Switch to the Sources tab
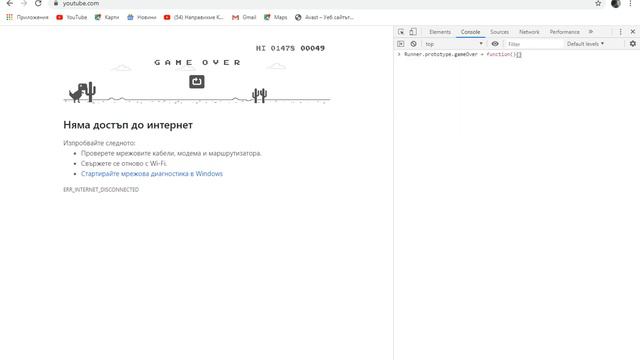 499,32
